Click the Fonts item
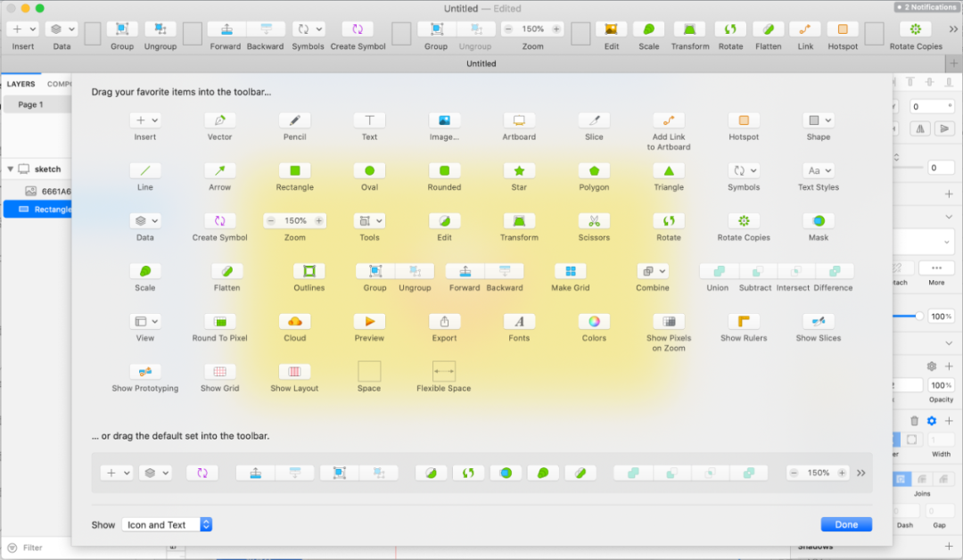The width and height of the screenshot is (963, 560). 519,322
